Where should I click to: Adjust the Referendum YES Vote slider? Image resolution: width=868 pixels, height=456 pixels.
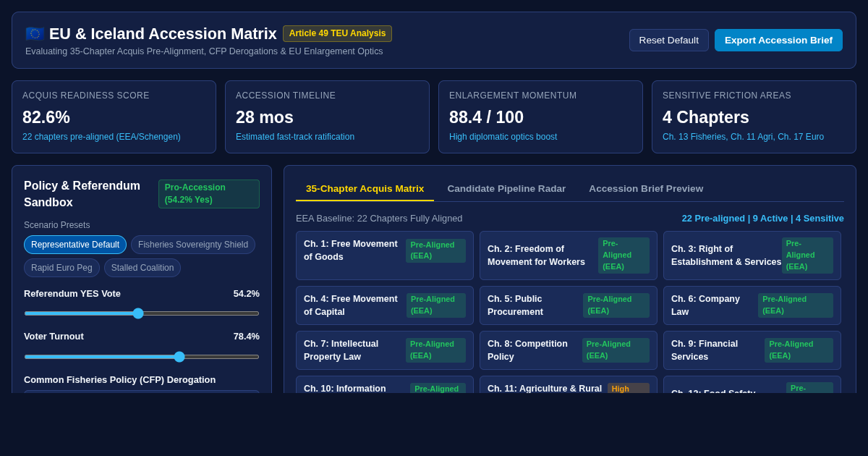click(142, 313)
